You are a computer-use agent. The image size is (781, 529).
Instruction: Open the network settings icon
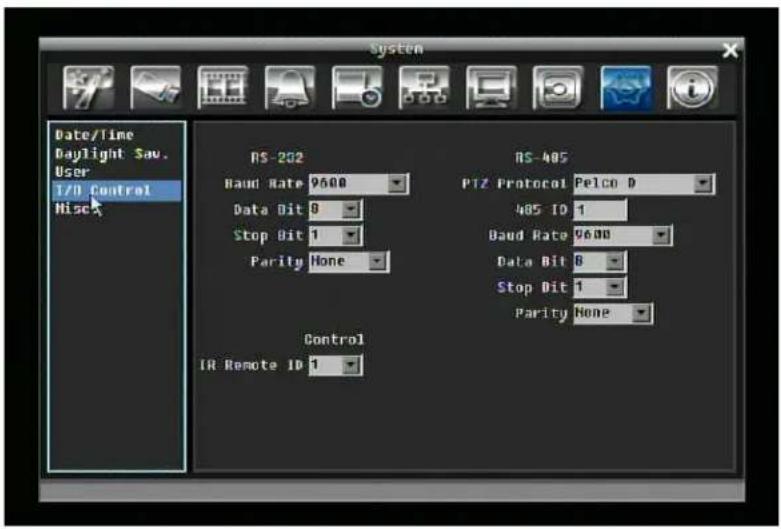[x=424, y=88]
